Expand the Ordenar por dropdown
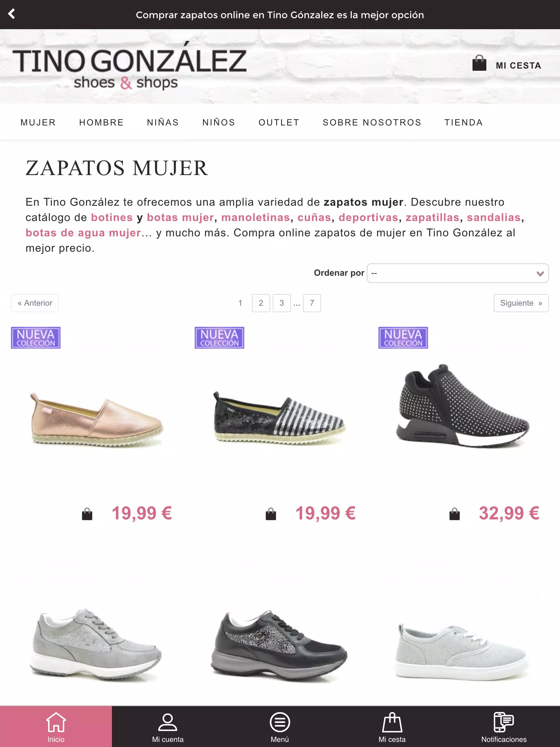The image size is (560, 747). (458, 273)
